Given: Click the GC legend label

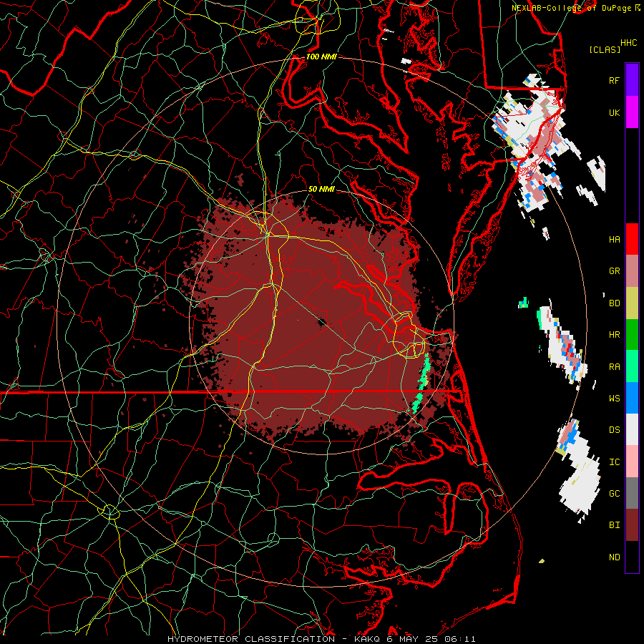Looking at the screenshot, I should 614,493.
